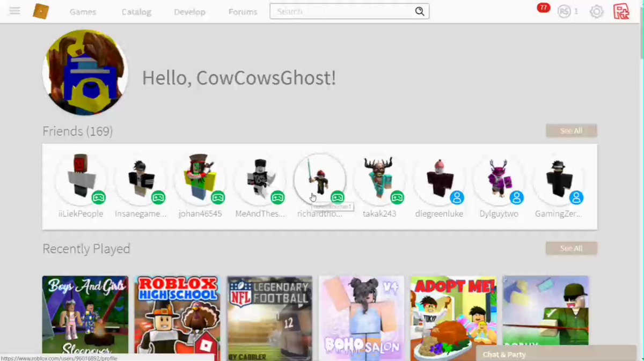
Task: Open the Games menu
Action: (x=83, y=12)
